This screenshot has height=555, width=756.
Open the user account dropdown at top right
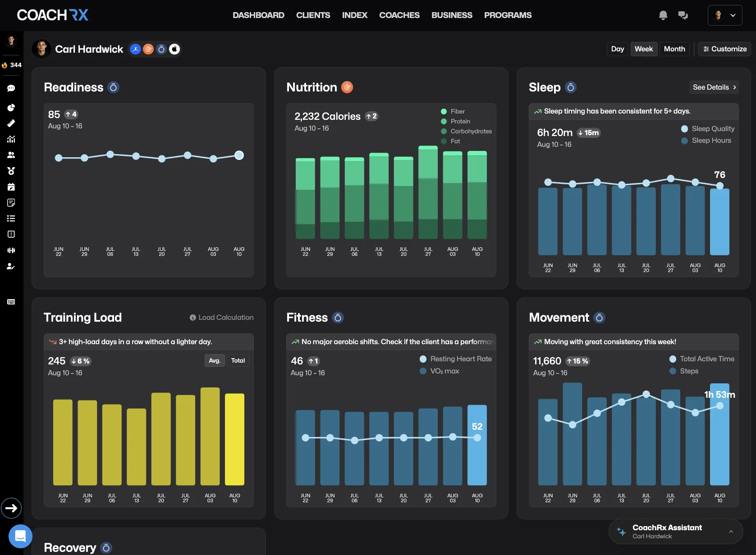[x=725, y=15]
